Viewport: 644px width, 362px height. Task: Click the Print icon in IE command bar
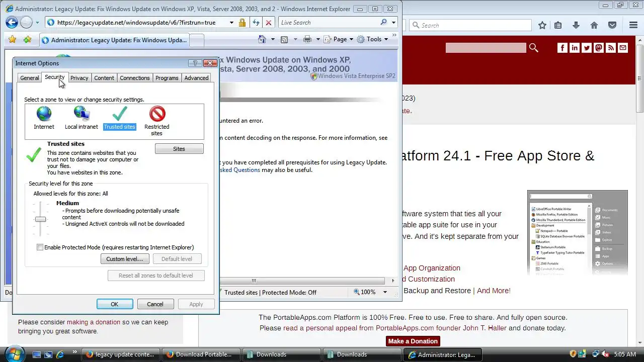tap(307, 39)
